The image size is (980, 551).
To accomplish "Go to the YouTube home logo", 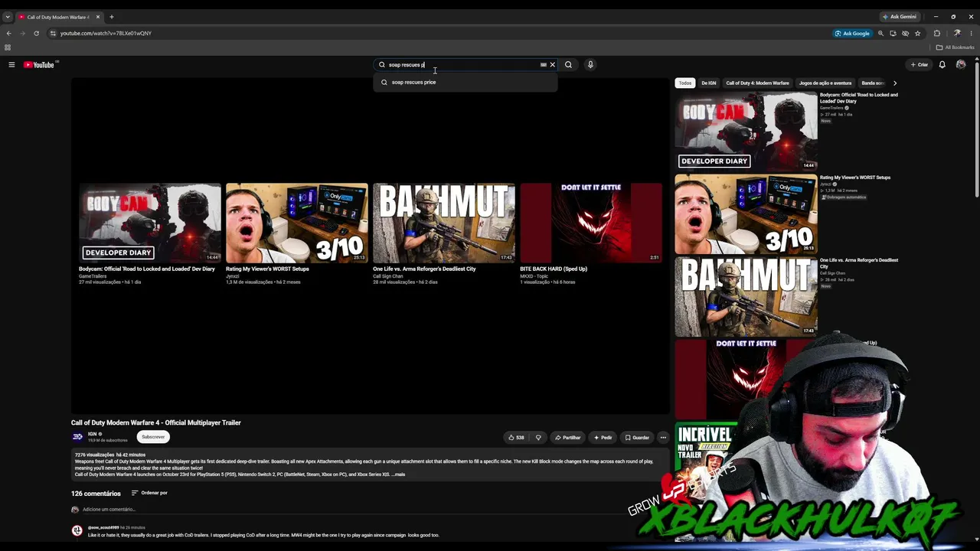I will [38, 65].
